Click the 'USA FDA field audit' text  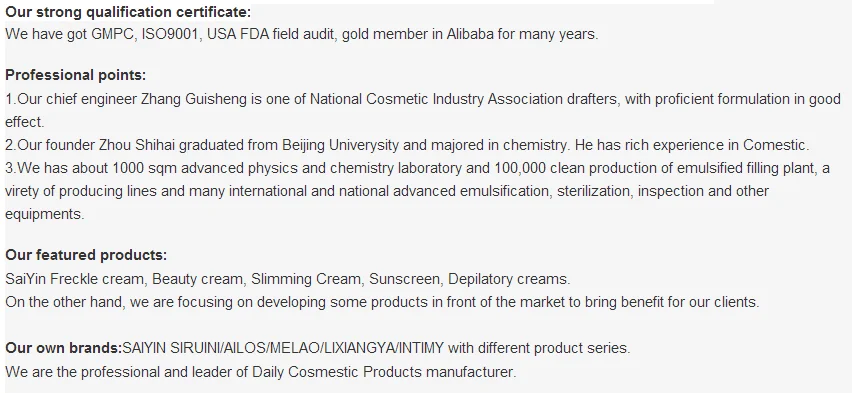(x=272, y=34)
